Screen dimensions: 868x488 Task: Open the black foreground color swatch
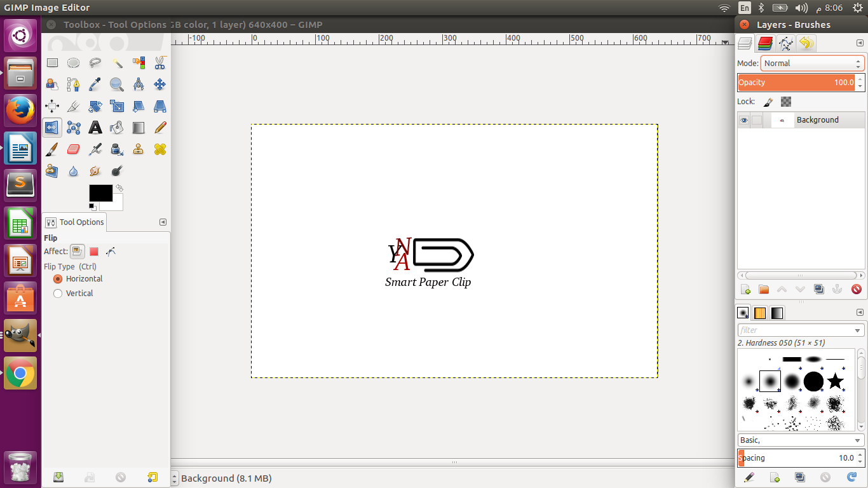pos(100,193)
